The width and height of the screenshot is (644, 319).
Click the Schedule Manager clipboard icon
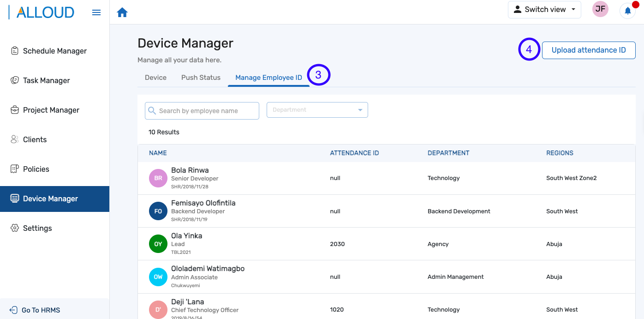(15, 51)
